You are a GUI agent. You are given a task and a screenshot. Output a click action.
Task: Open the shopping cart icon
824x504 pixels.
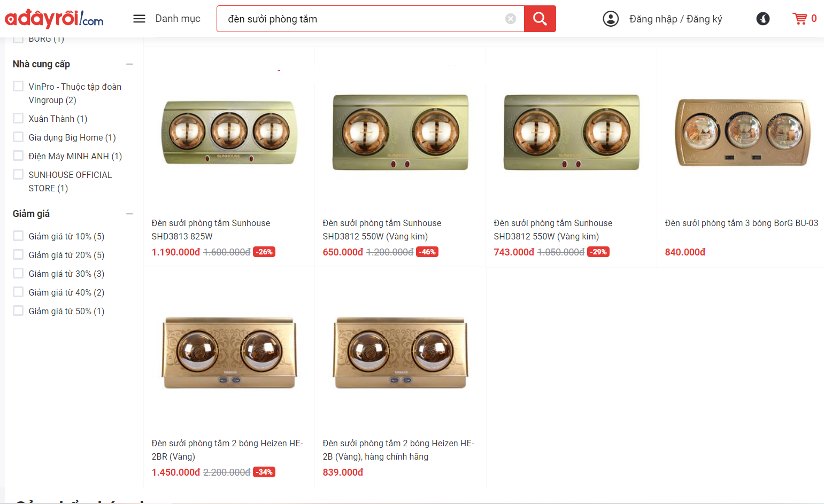click(800, 19)
